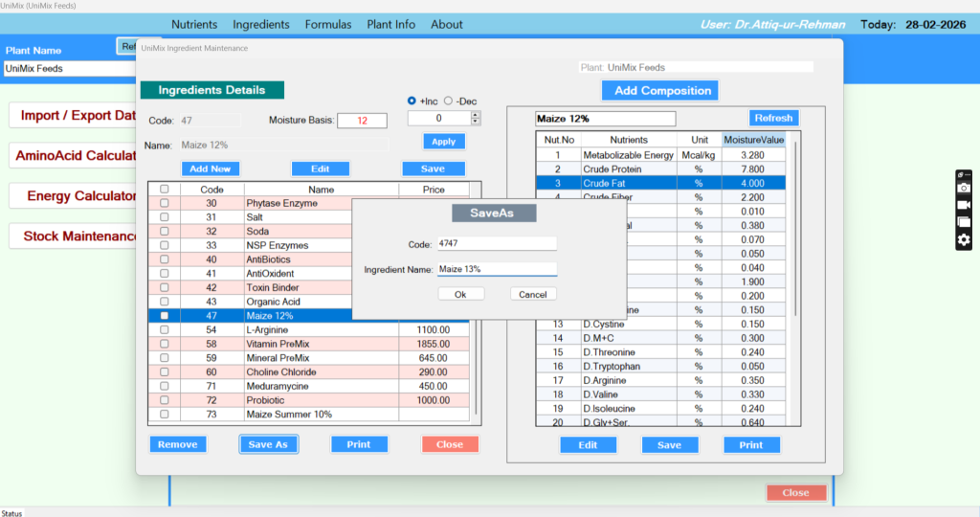Click the camera screenshot icon in side toolbar
The height and width of the screenshot is (517, 980).
964,189
